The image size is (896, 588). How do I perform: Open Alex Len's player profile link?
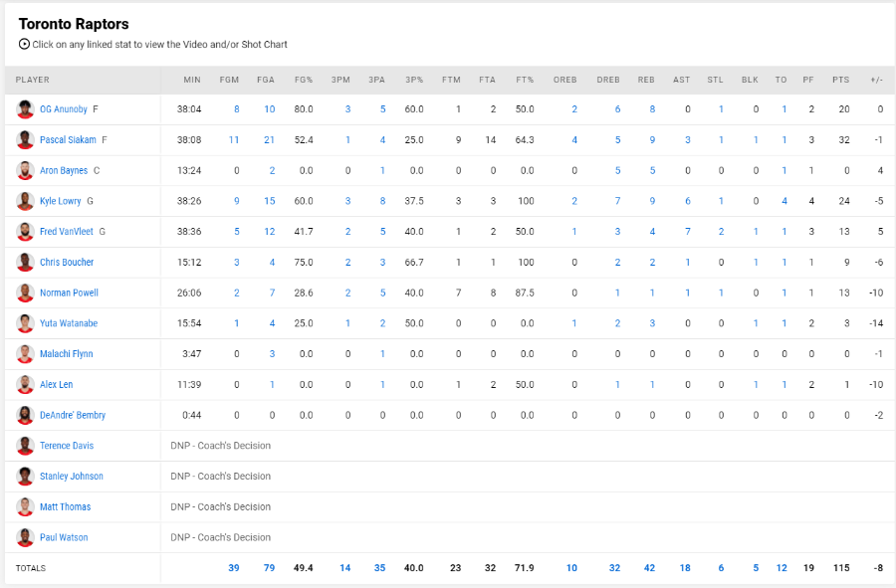pos(57,384)
